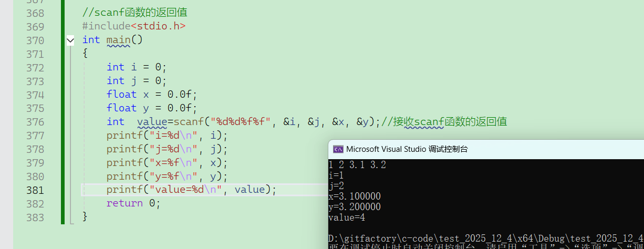Click the main function name
This screenshot has width=644, height=249.
pyautogui.click(x=118, y=40)
